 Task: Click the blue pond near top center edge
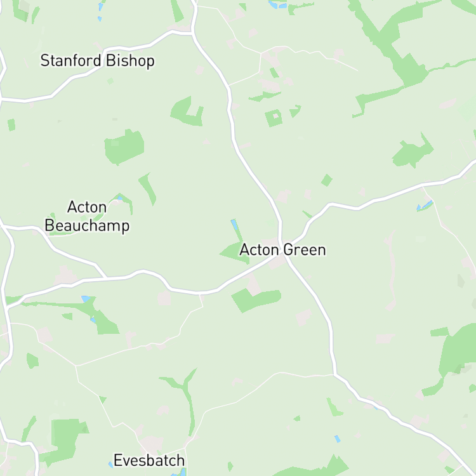point(277,4)
